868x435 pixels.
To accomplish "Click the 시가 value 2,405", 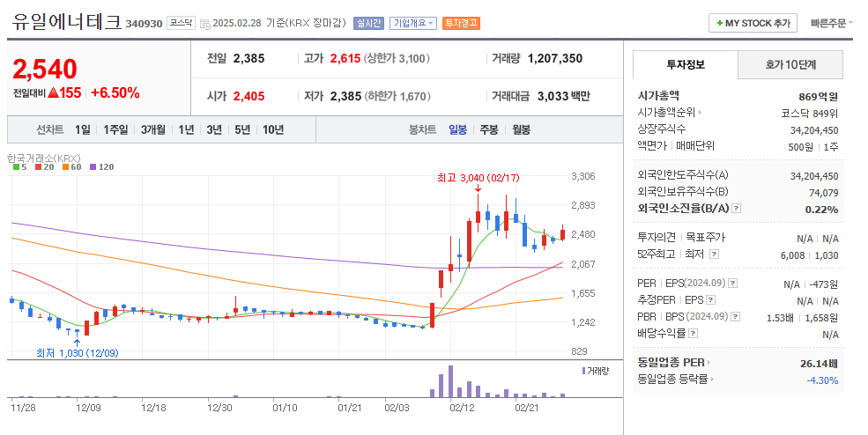I will pyautogui.click(x=249, y=96).
